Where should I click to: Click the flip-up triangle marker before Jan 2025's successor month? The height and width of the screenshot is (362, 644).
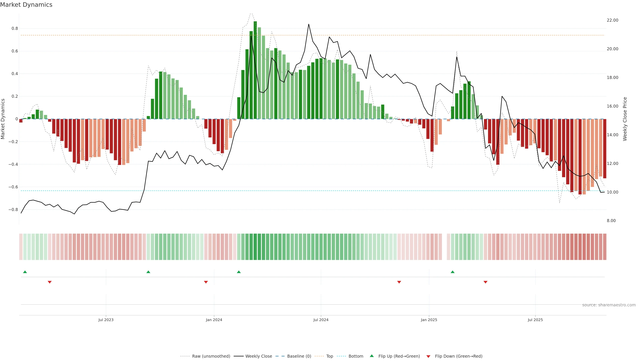452,272
